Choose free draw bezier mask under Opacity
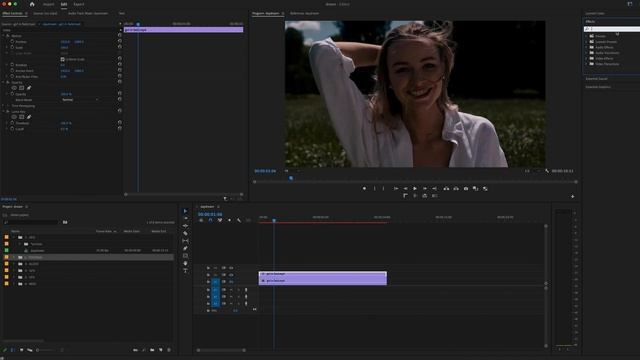The width and height of the screenshot is (640, 360). click(x=29, y=88)
